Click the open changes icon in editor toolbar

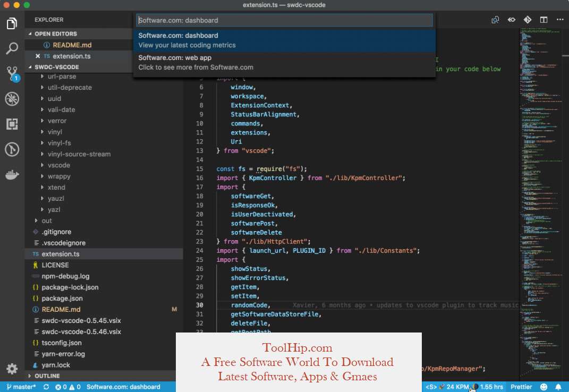pyautogui.click(x=495, y=20)
